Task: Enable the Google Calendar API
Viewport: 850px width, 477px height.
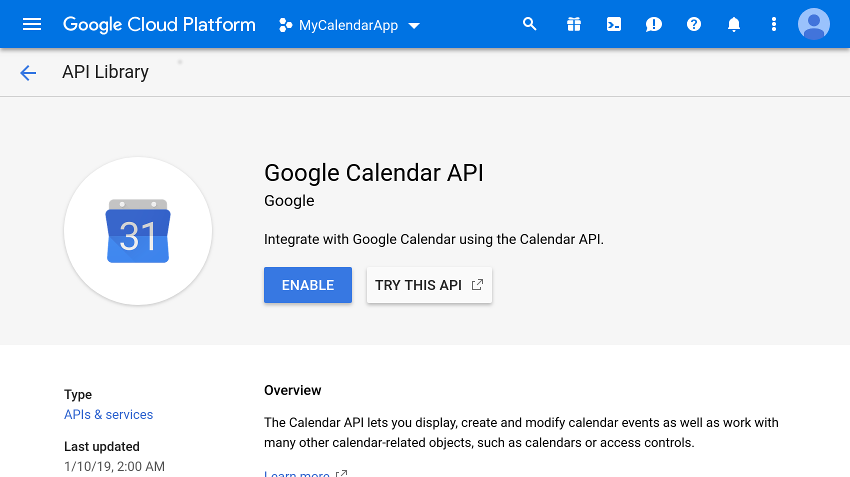Action: (308, 285)
